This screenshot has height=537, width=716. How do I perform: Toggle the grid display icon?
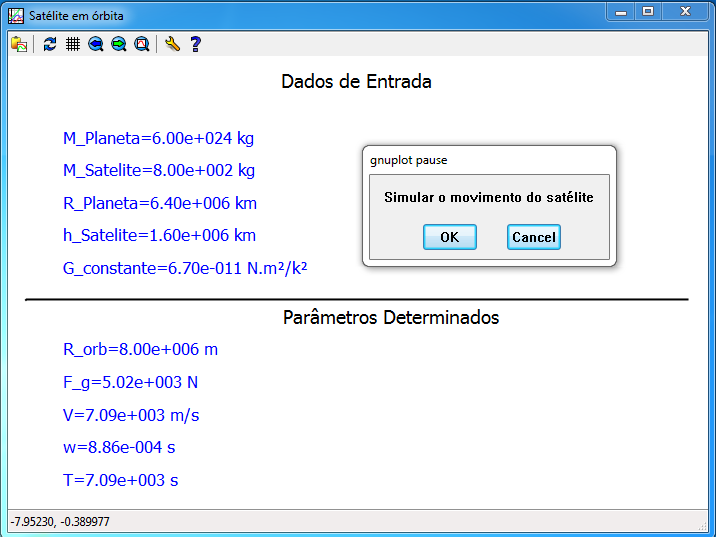coord(73,44)
